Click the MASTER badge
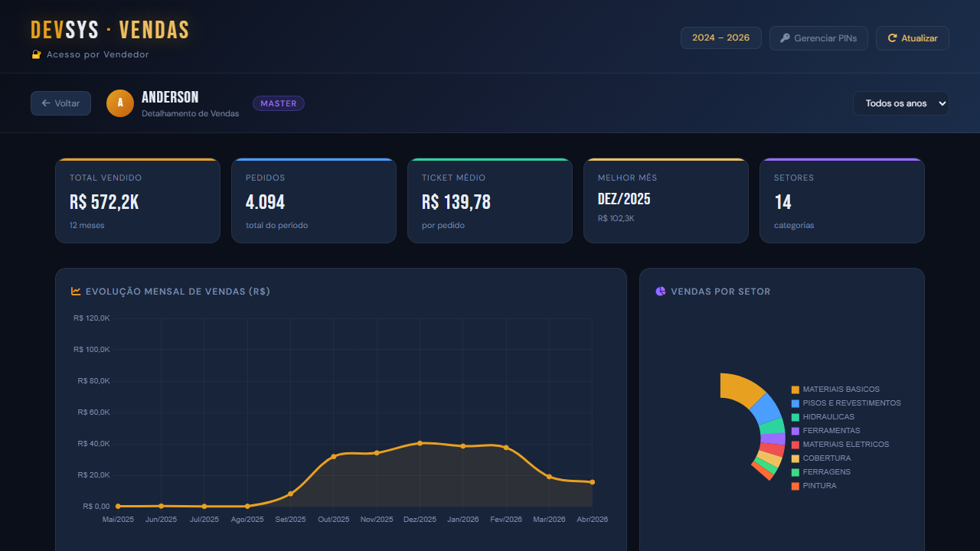This screenshot has width=980, height=551. click(279, 103)
